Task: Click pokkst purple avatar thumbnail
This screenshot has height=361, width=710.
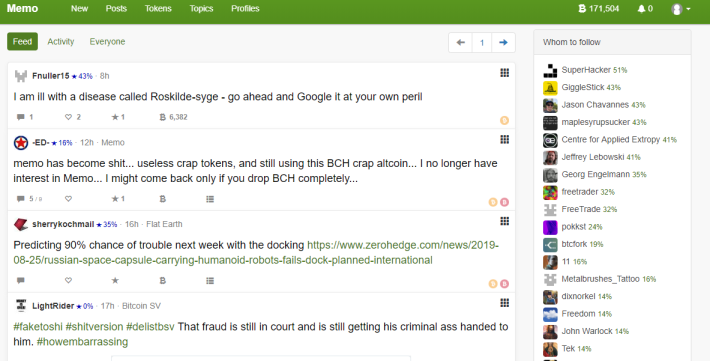Action: [550, 227]
